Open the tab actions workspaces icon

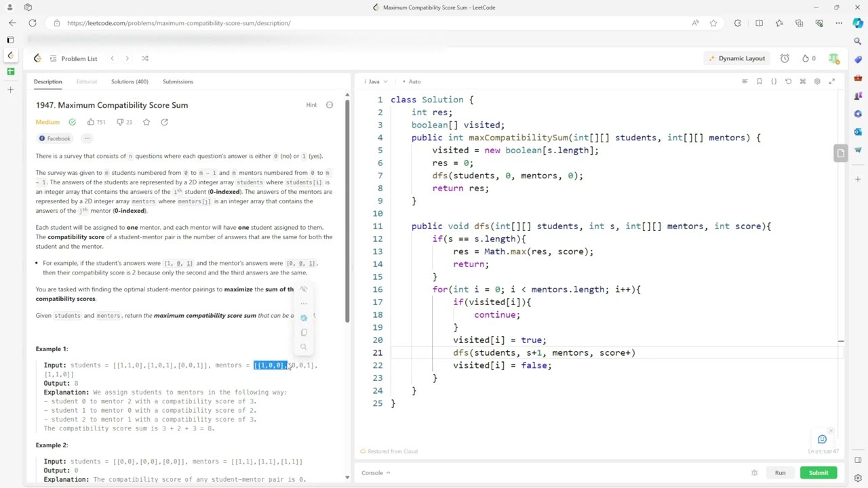[28, 7]
